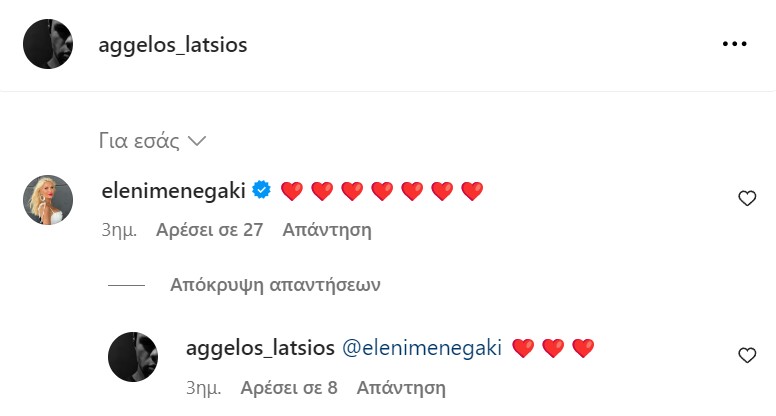Like the aggelos_latsios reply with the heart
The image size is (776, 416).
746,355
